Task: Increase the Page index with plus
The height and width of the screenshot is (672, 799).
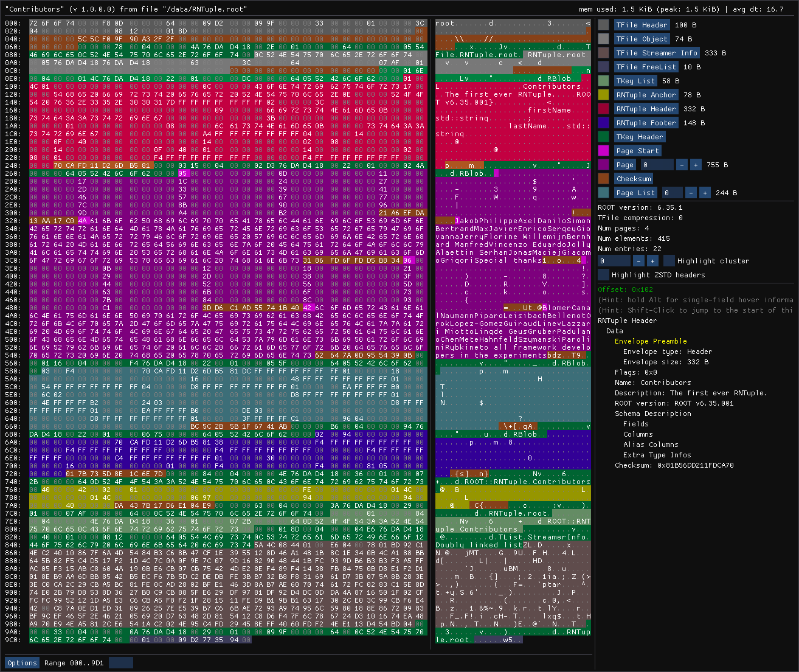Action: coord(696,165)
